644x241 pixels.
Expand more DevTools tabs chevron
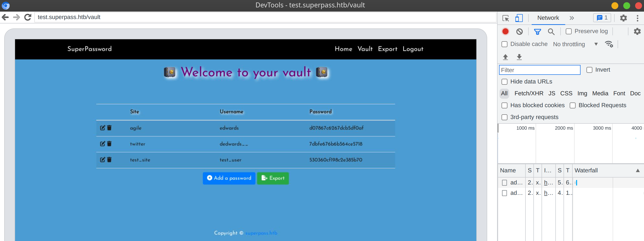(x=571, y=18)
